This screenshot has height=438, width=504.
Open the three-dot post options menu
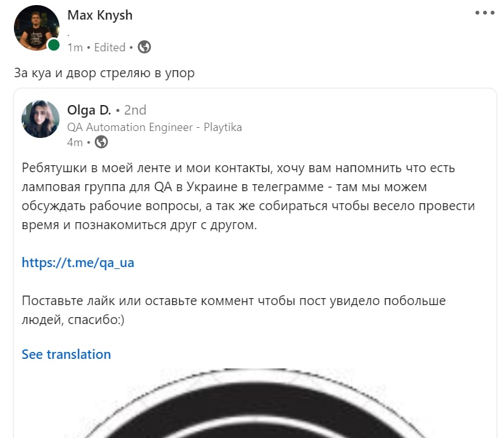(x=485, y=13)
